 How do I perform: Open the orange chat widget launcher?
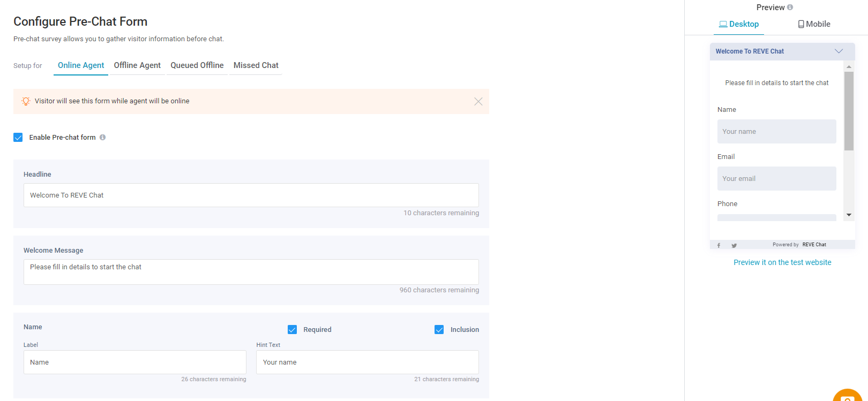[848, 396]
